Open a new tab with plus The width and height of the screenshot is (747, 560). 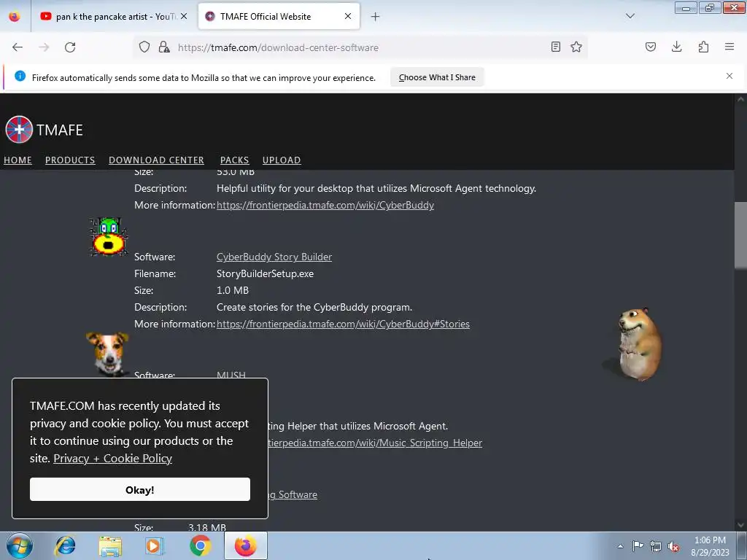pyautogui.click(x=376, y=17)
